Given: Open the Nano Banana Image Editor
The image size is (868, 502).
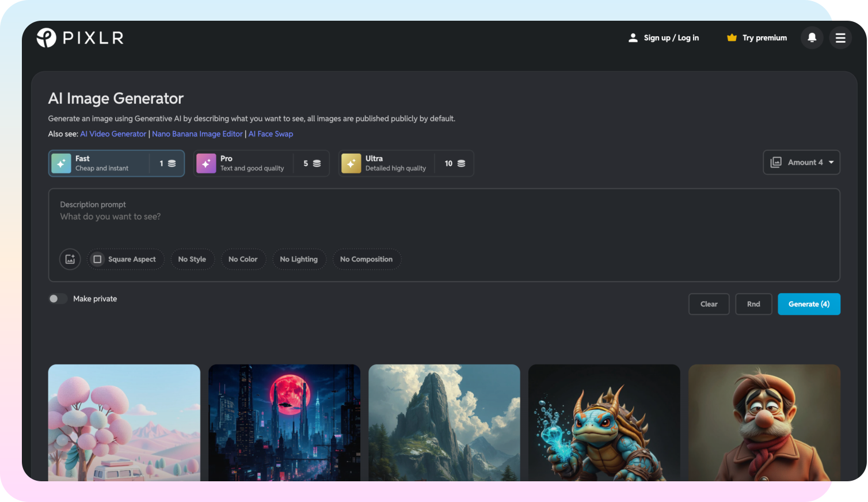Looking at the screenshot, I should (197, 134).
